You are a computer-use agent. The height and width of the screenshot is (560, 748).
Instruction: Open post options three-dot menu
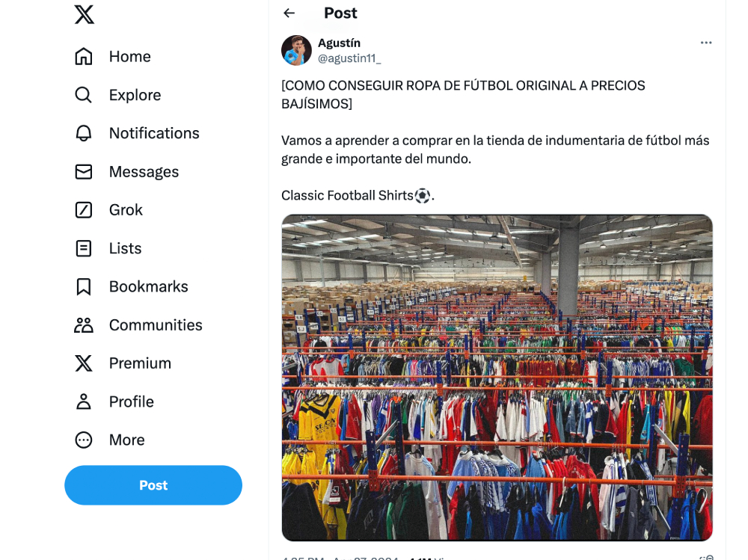coord(706,43)
